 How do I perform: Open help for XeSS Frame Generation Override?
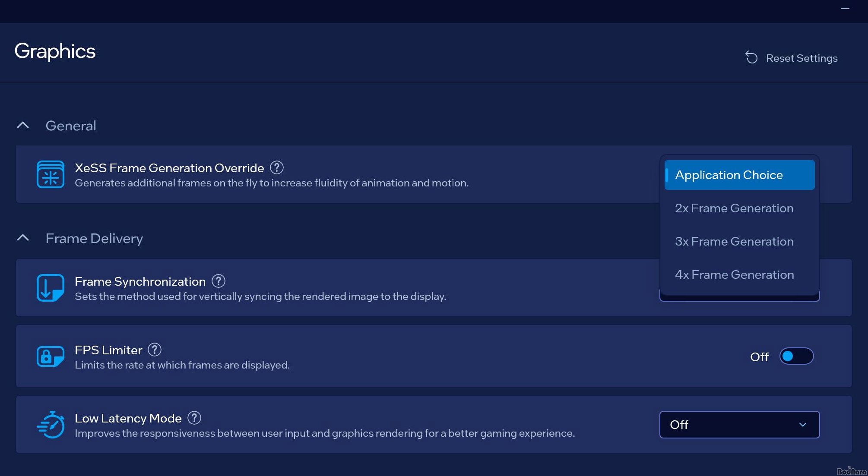277,167
